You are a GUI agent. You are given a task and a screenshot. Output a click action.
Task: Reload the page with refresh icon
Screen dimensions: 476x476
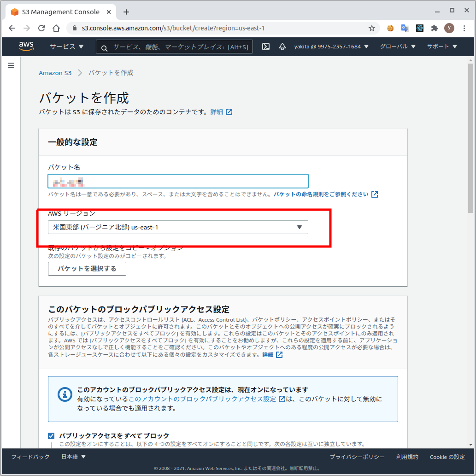click(41, 28)
